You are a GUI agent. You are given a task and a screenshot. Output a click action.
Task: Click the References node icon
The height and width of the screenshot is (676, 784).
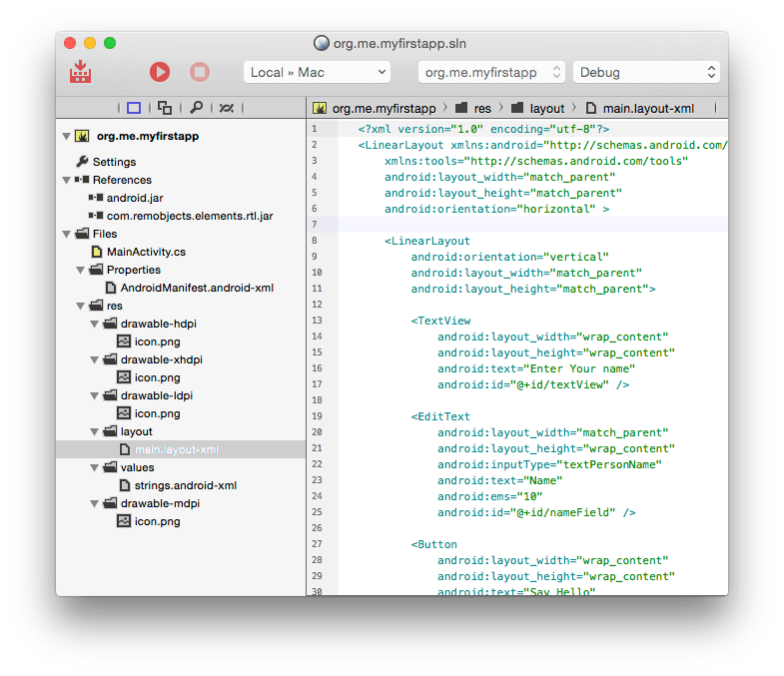tap(82, 180)
